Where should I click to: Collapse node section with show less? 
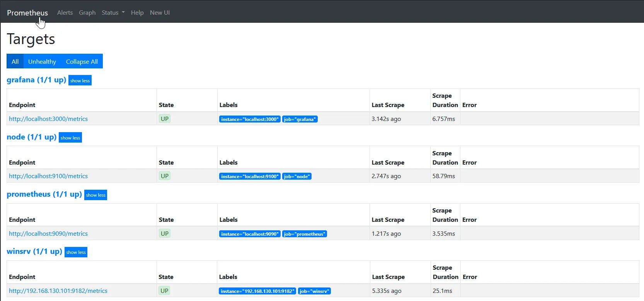[x=70, y=138]
